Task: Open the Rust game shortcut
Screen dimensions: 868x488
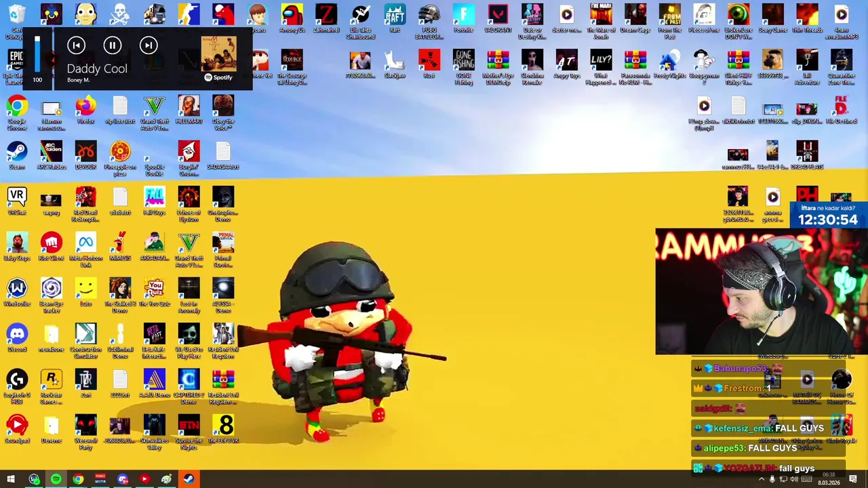Action: click(429, 64)
